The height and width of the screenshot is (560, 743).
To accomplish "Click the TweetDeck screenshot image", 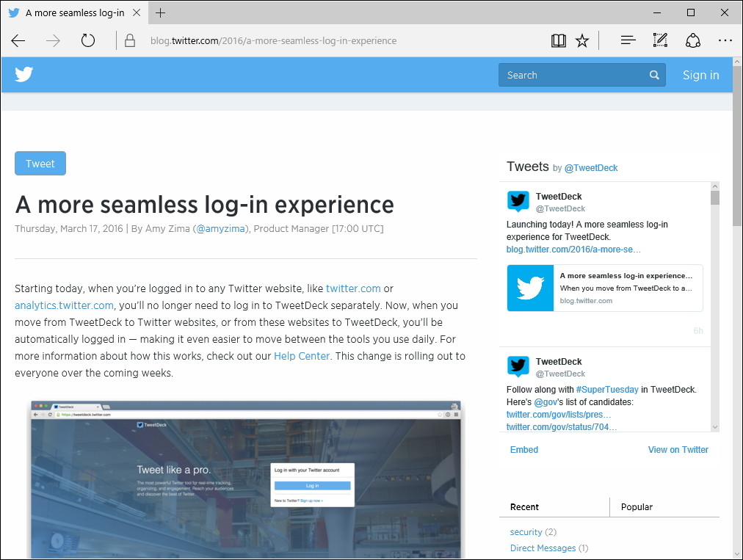I will click(x=246, y=479).
